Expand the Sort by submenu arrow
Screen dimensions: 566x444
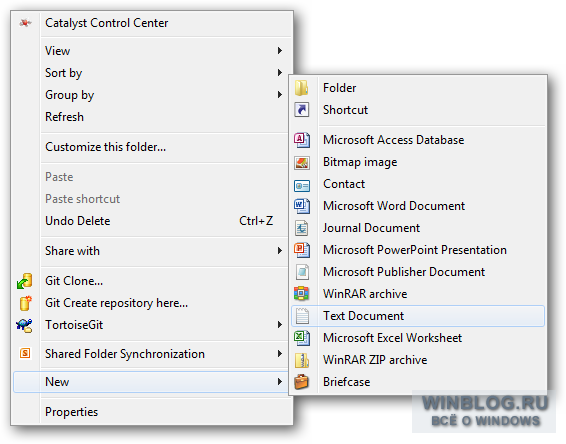(x=280, y=73)
